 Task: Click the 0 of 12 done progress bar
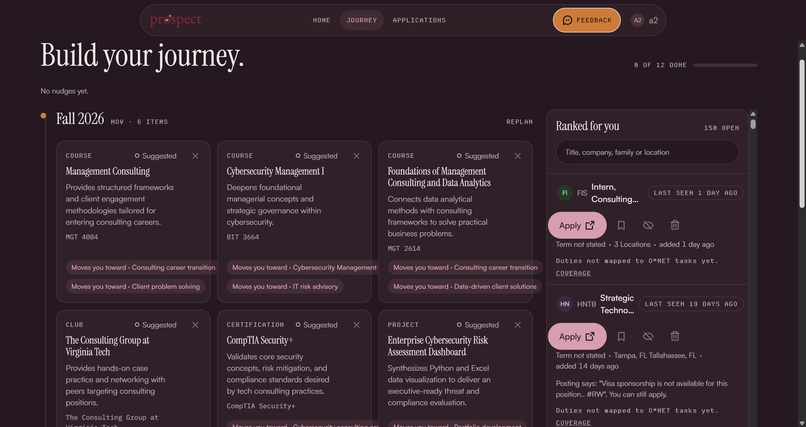725,65
